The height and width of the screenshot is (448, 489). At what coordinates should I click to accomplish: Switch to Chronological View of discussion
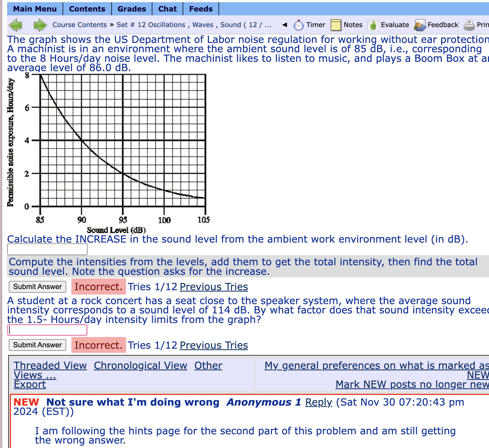pos(140,365)
